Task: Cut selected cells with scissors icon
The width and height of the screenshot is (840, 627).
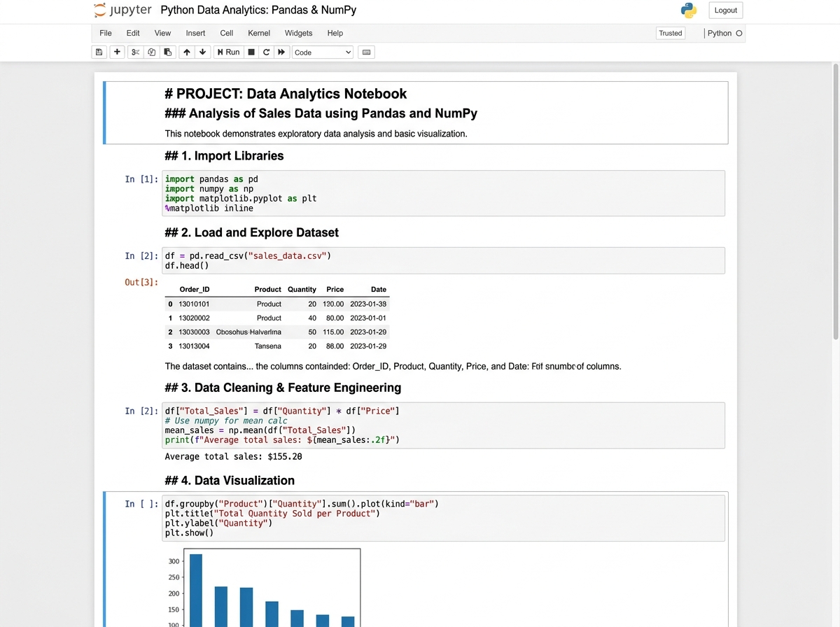Action: [136, 52]
